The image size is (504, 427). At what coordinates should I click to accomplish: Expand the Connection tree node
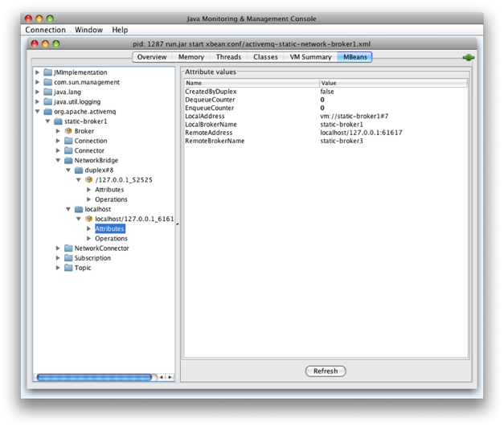coord(58,141)
